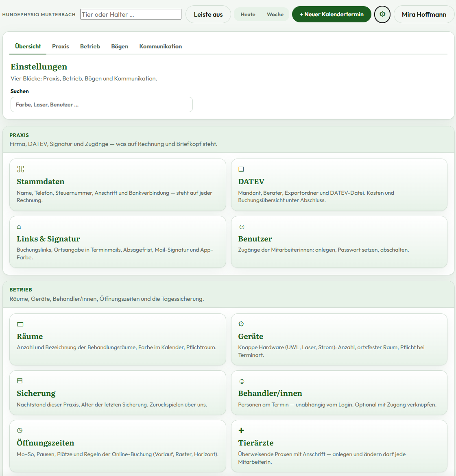The height and width of the screenshot is (476, 456).
Task: Create a new appointment with Neuer Kalendertermin
Action: coord(332,14)
